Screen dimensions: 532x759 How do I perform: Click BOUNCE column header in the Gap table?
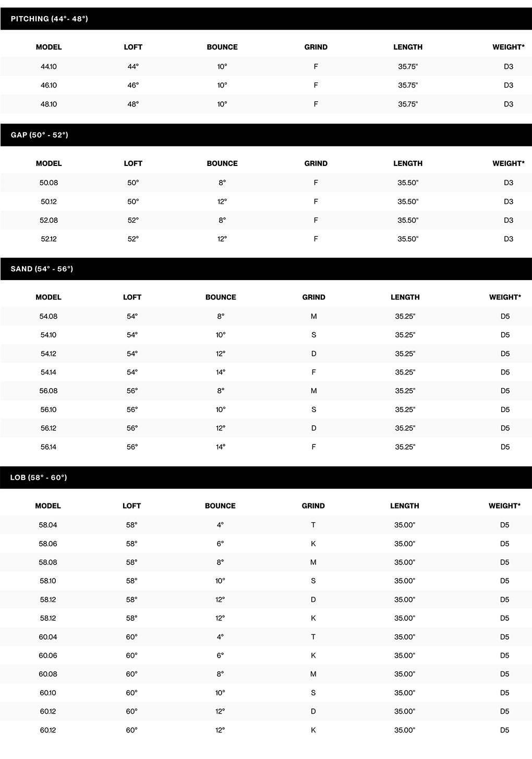tap(222, 163)
